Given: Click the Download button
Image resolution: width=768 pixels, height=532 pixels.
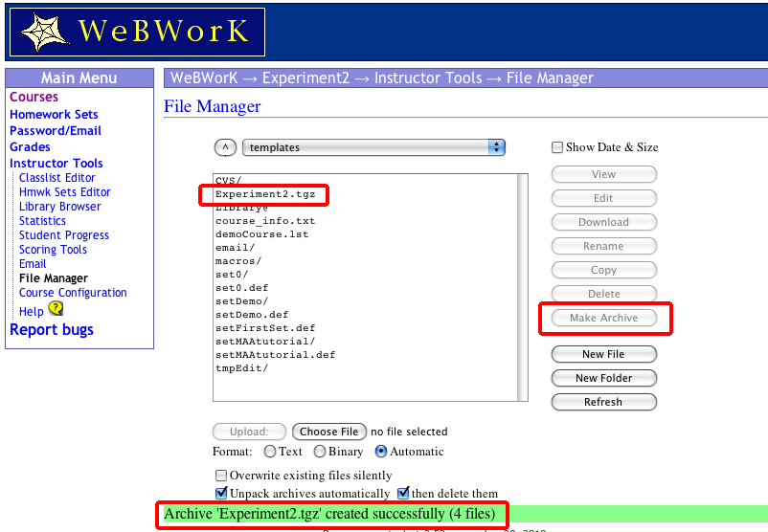Looking at the screenshot, I should click(604, 222).
